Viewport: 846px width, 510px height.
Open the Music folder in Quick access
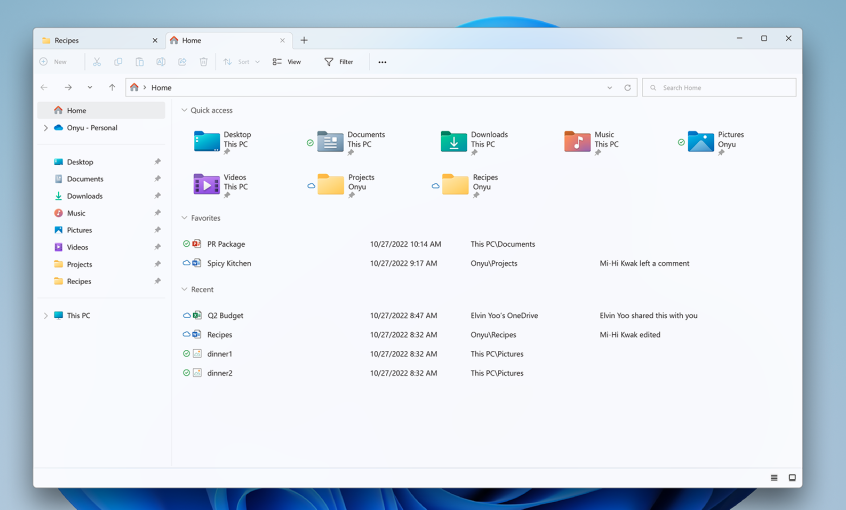click(x=578, y=141)
